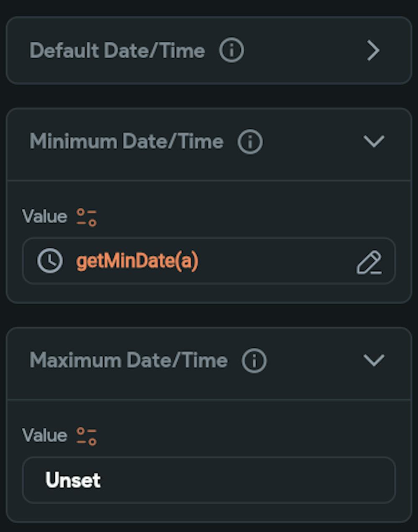Viewport: 418px width, 532px height.
Task: Collapse the Maximum Date/Time section chevron
Action: pyautogui.click(x=374, y=360)
